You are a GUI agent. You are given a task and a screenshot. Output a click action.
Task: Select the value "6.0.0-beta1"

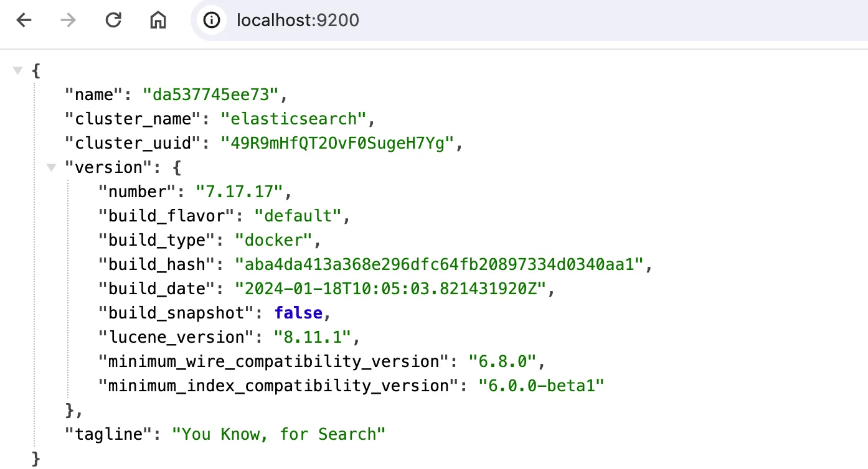pyautogui.click(x=541, y=386)
